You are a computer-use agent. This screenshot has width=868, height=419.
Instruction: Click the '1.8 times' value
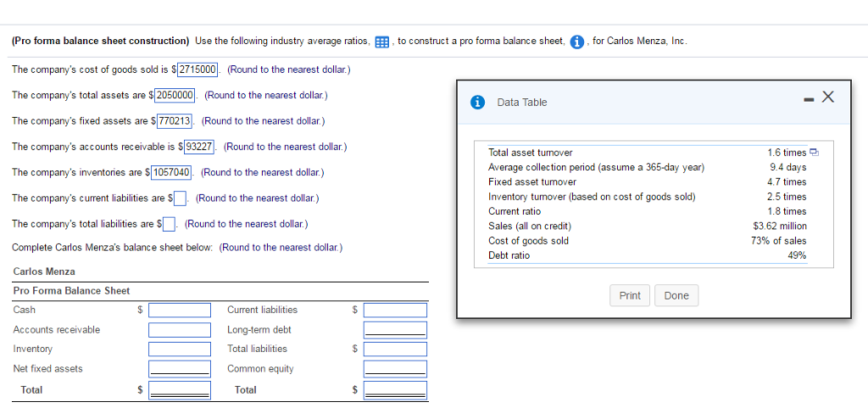[787, 211]
